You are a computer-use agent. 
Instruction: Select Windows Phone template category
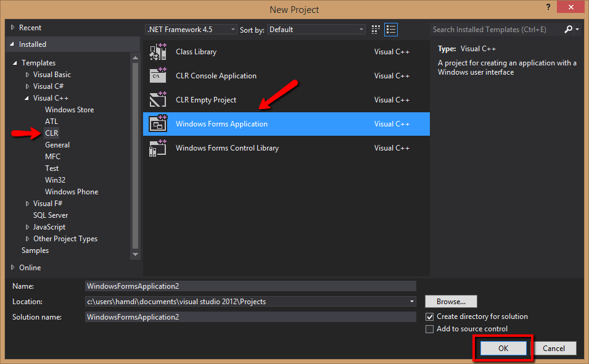[72, 192]
